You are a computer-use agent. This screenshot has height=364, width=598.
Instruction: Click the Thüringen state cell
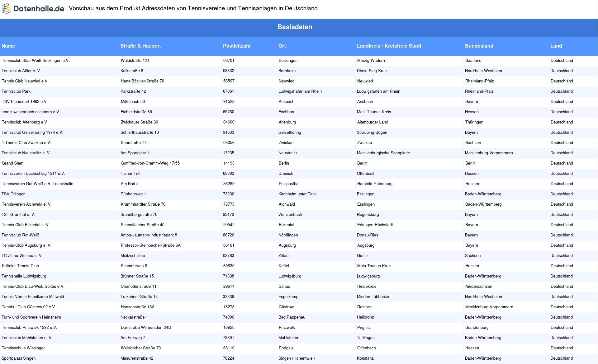point(474,122)
